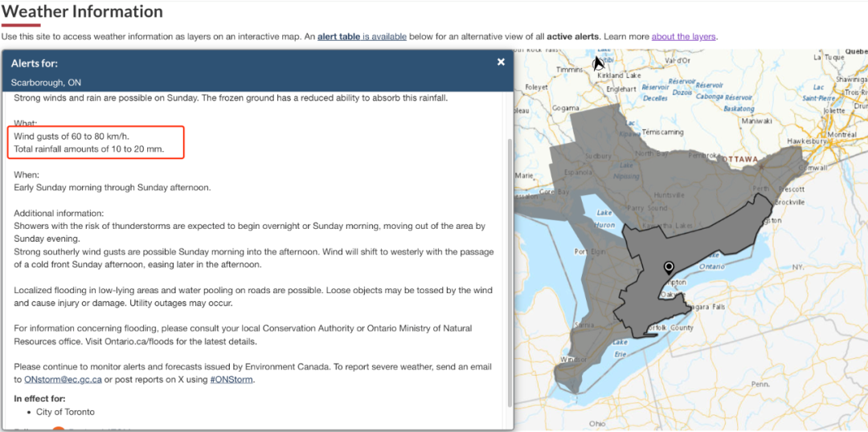Viewport: 868px width, 432px height.
Task: Click 'Early Sunday morning through Sunday afternoon.' text
Action: coord(113,187)
